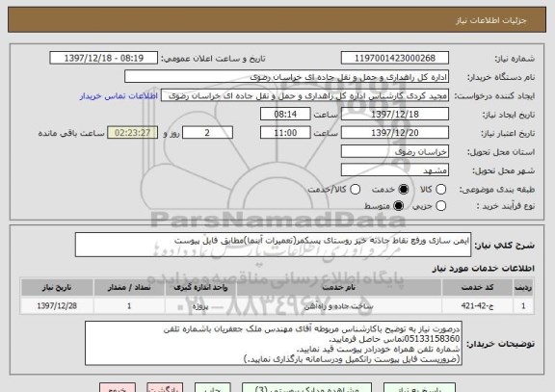Click the مشاهده مدارک پیوستی (3) button
Image resolution: width=555 pixels, height=392 pixels.
306,387
